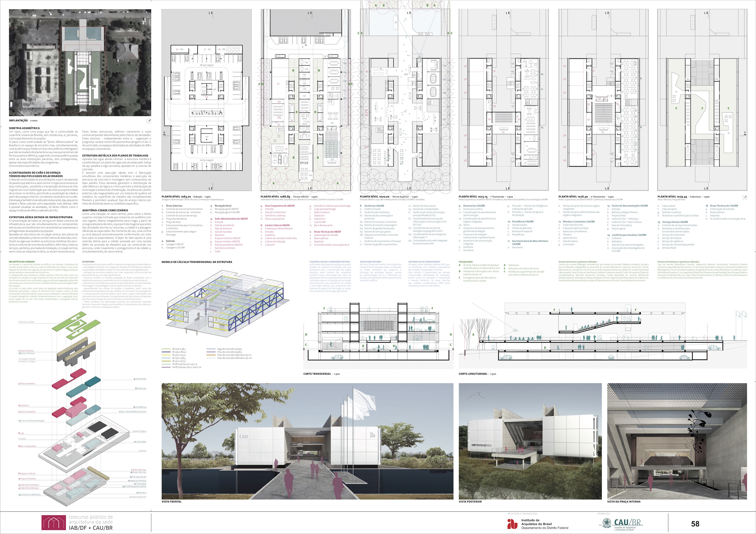Open the Vista da Praça Interna rendering

677,441
